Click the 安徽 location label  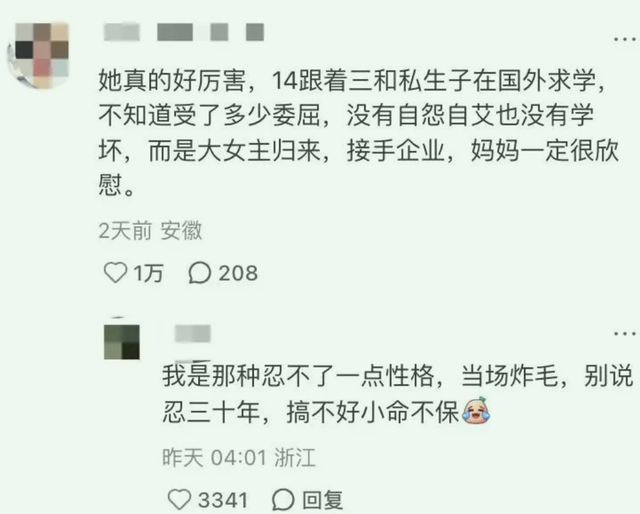coord(181,231)
